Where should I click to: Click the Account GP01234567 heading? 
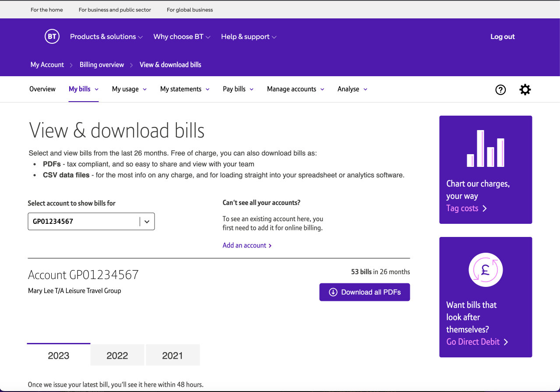[x=83, y=275]
